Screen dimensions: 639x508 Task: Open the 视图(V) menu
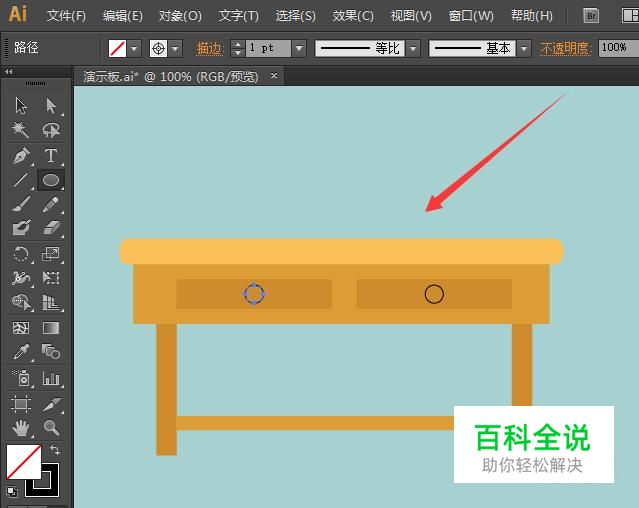pos(411,16)
